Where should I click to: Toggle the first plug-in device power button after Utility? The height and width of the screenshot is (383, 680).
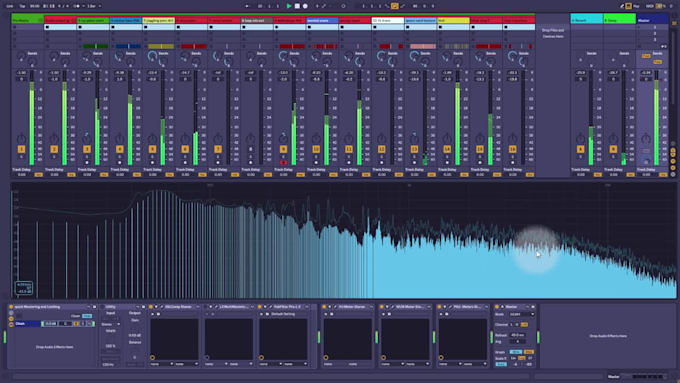pyautogui.click(x=151, y=307)
